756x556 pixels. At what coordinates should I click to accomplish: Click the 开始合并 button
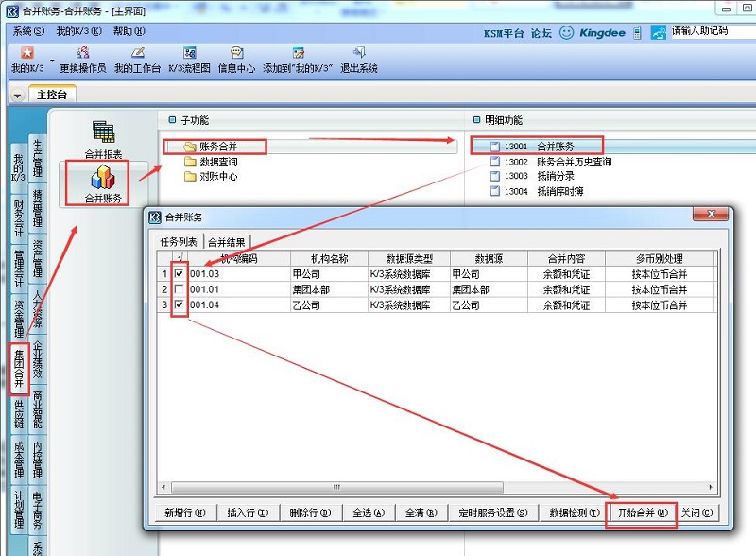(x=642, y=513)
